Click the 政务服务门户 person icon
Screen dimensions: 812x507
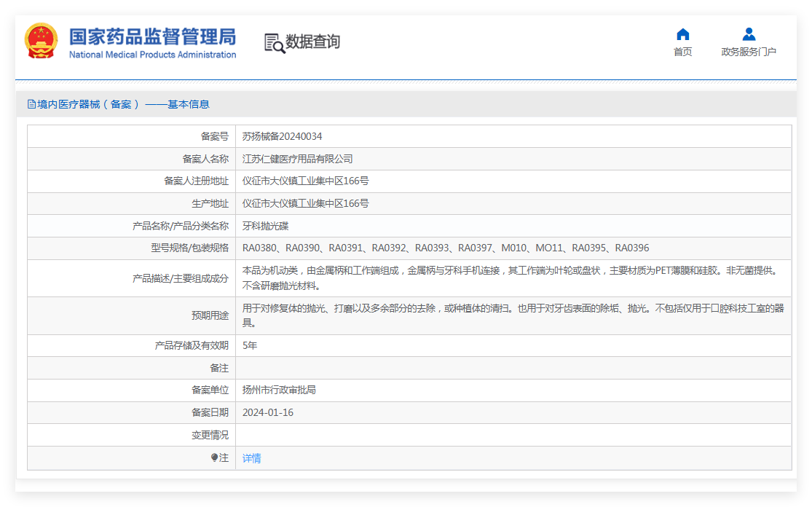tap(749, 34)
